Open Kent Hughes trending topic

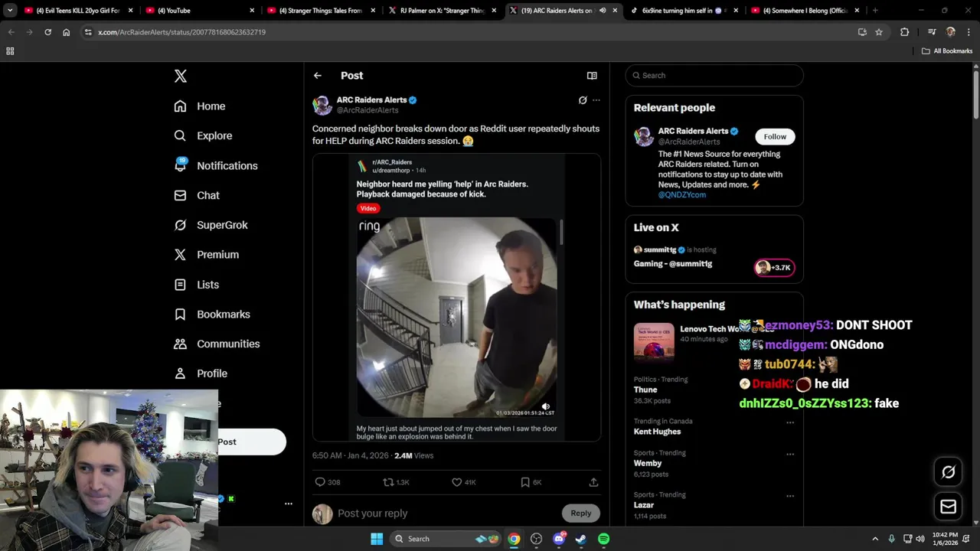pos(657,432)
